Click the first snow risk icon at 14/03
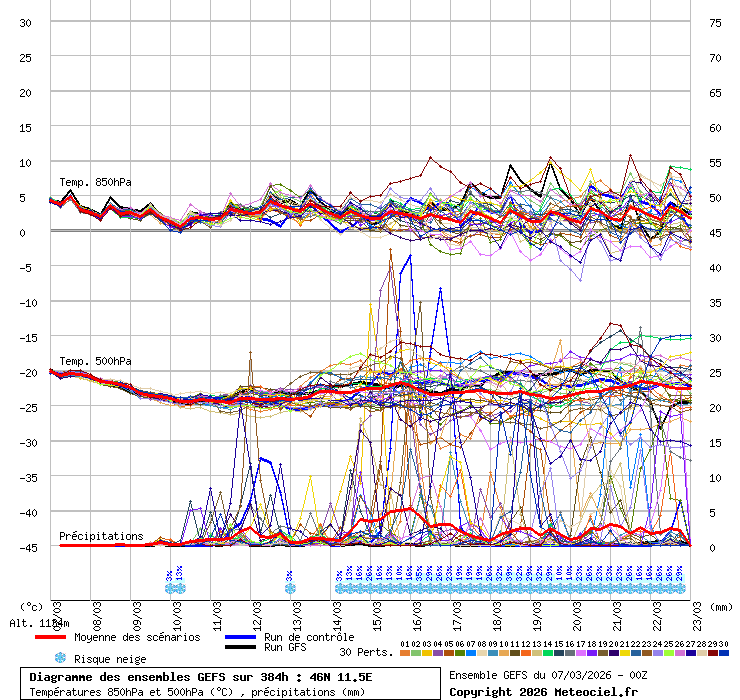This screenshot has width=740, height=700. click(x=340, y=588)
